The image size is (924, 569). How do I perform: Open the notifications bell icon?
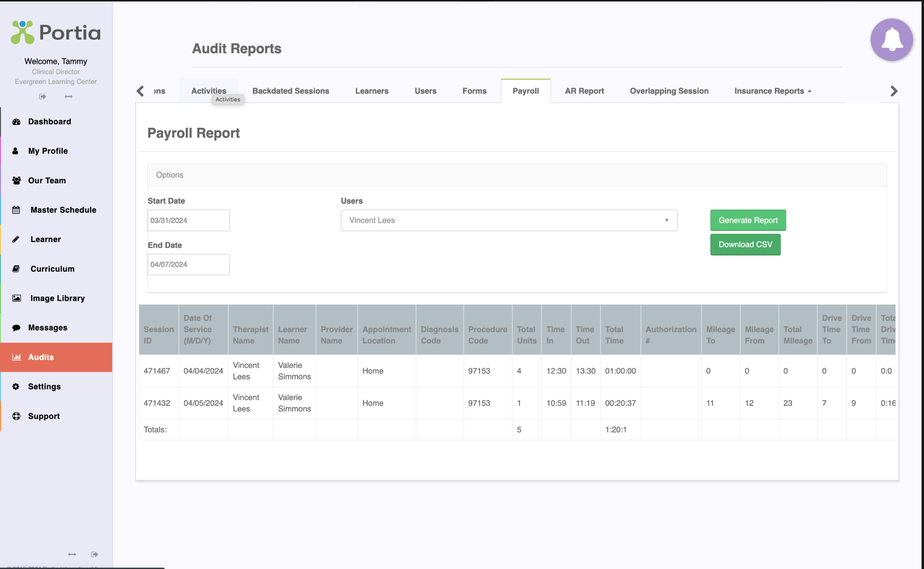coord(892,40)
